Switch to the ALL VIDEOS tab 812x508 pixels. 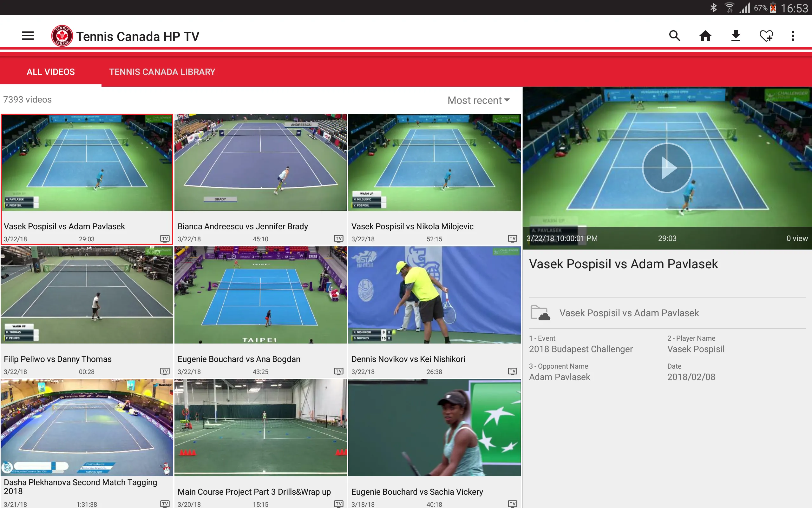click(51, 72)
